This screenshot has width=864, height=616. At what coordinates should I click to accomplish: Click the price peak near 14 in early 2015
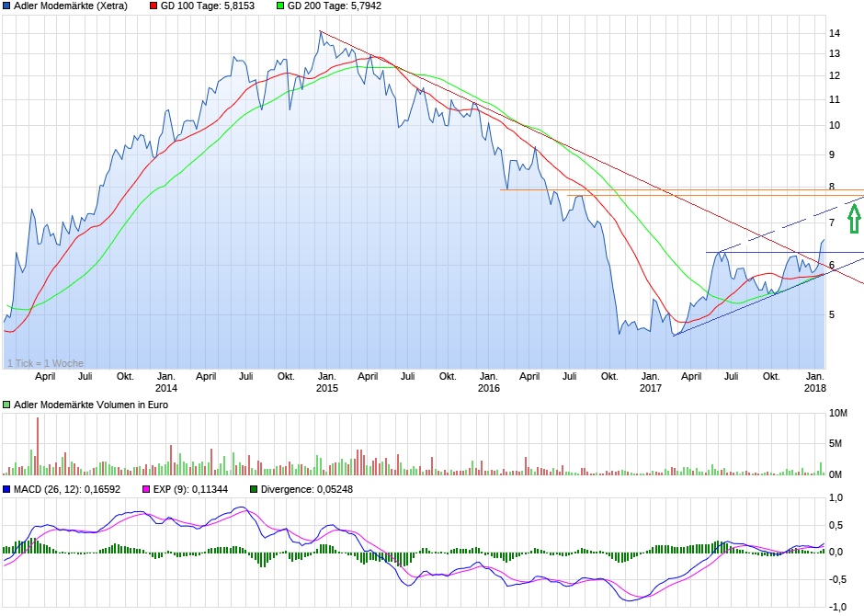tap(320, 32)
